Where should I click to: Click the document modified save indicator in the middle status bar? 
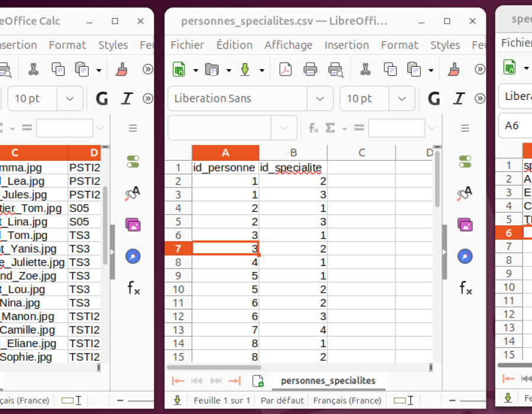click(177, 400)
